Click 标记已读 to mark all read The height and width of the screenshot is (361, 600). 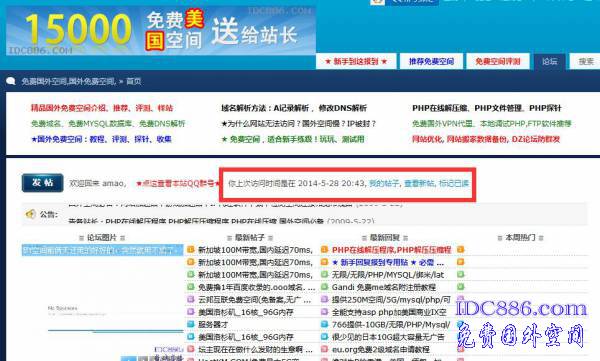pos(454,183)
